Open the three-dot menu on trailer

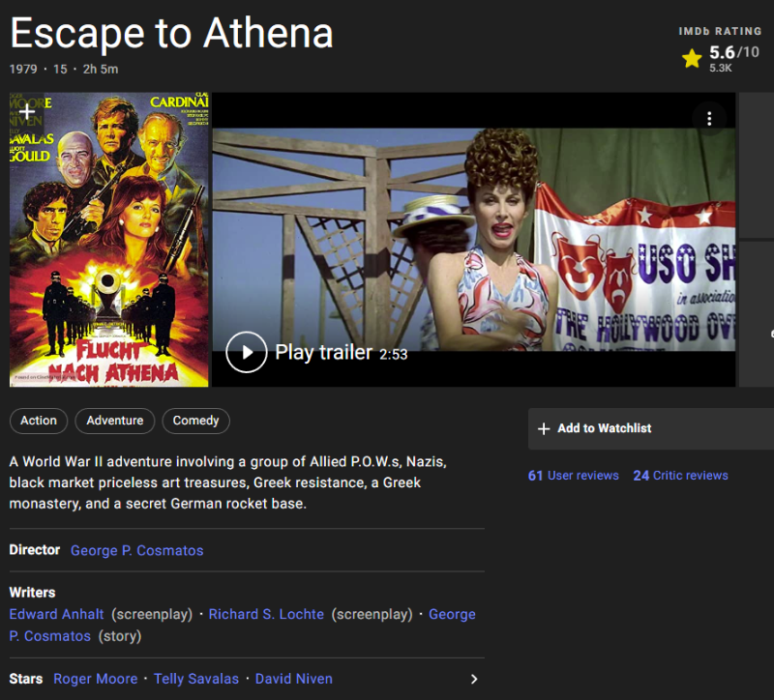coord(709,119)
